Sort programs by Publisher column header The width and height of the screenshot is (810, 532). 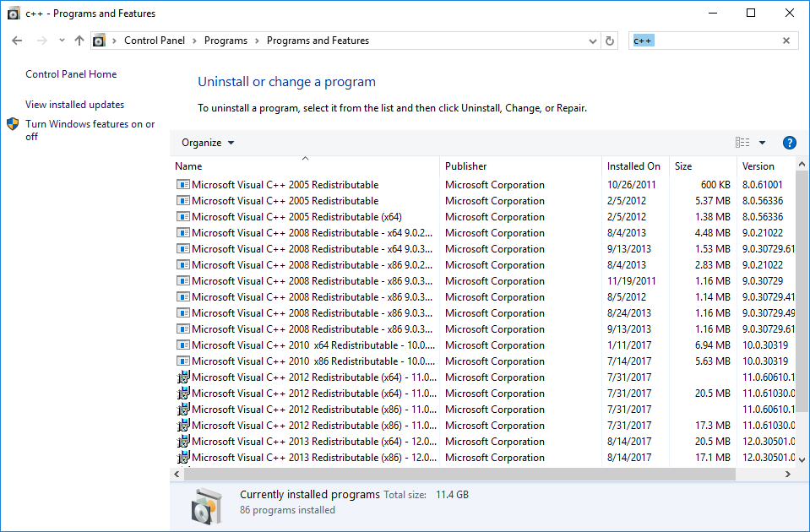click(x=466, y=166)
